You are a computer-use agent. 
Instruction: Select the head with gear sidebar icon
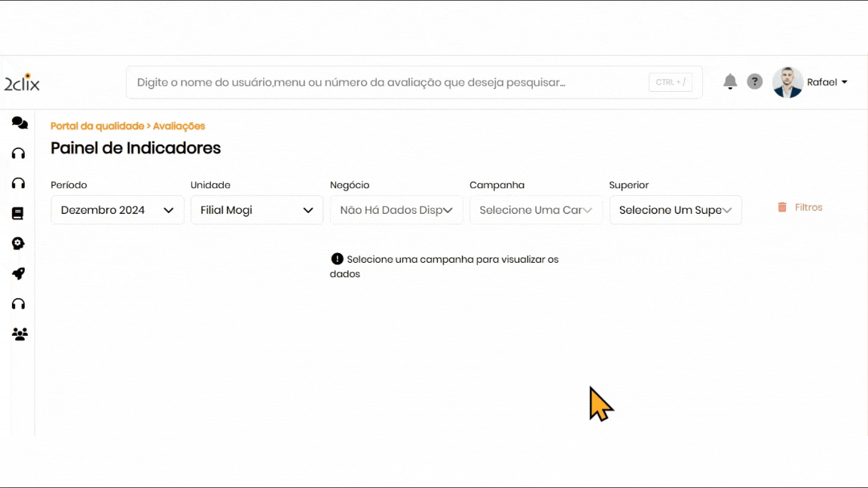click(19, 244)
